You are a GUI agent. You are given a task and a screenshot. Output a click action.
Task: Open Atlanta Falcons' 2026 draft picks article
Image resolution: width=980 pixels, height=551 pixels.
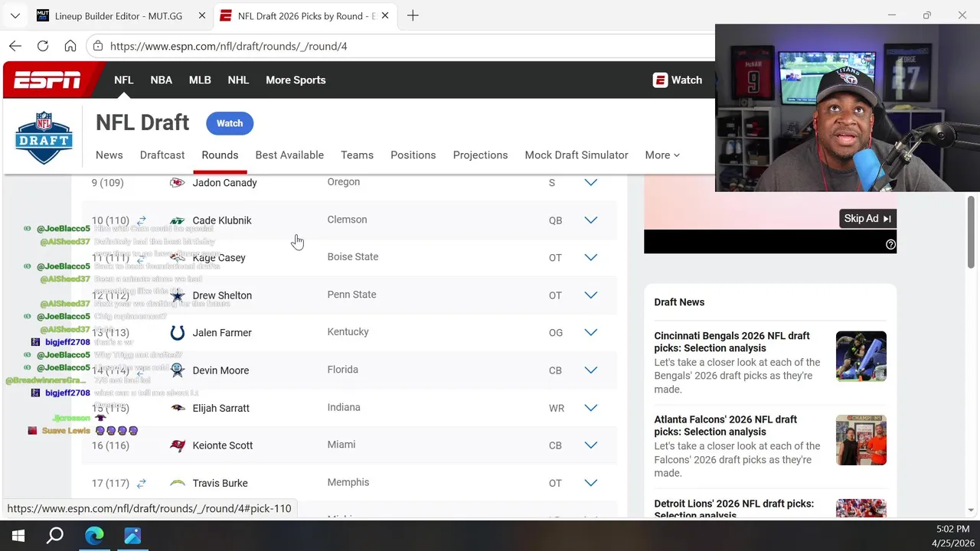coord(725,425)
